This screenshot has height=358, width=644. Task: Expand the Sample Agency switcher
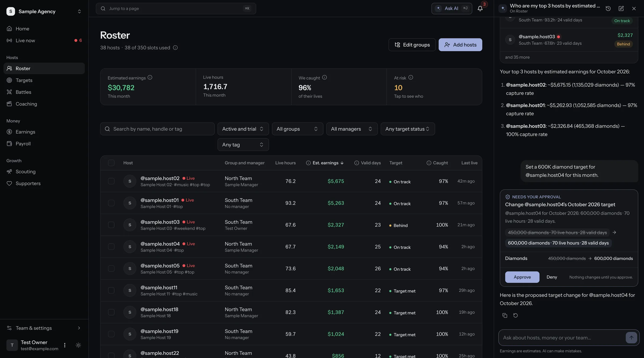point(44,11)
